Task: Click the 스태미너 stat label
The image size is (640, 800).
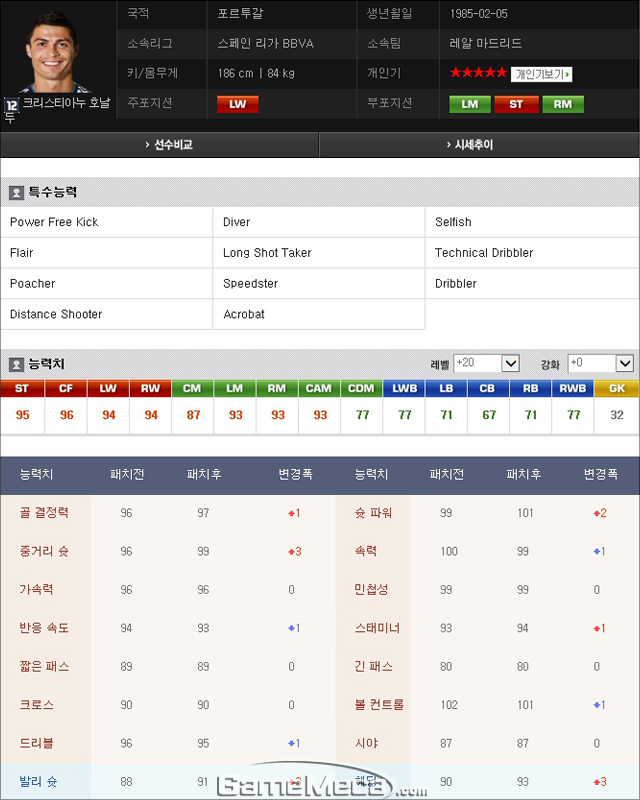Action: (377, 628)
